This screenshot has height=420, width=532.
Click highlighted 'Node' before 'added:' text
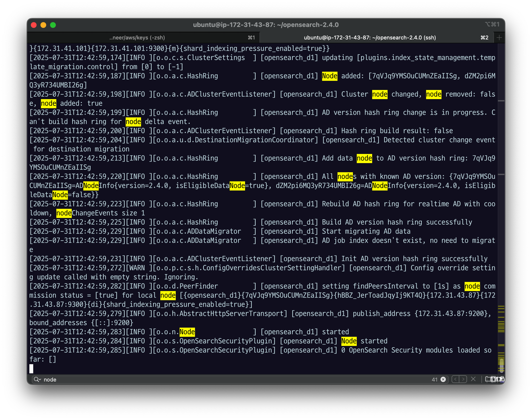point(330,76)
